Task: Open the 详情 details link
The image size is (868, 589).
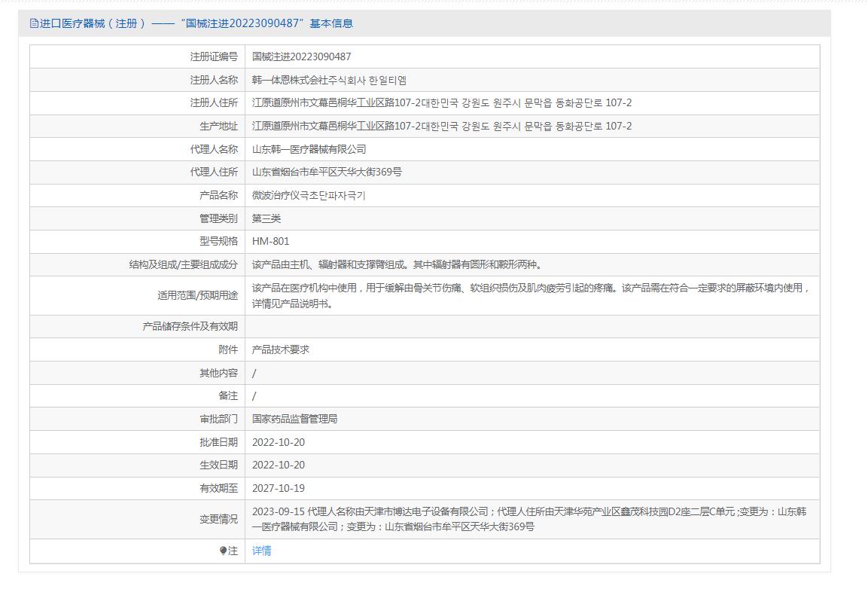Action: pyautogui.click(x=261, y=551)
